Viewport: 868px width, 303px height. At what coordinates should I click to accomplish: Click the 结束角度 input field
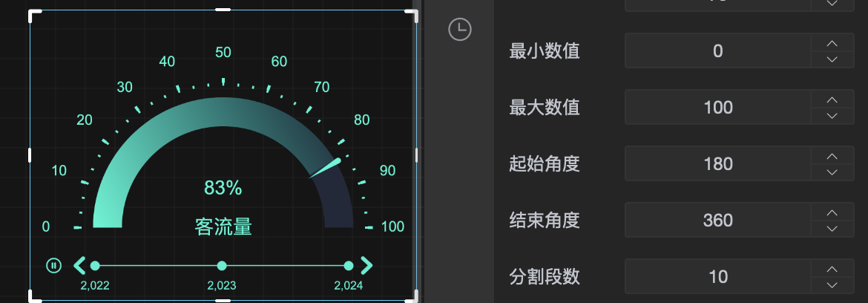tap(718, 221)
